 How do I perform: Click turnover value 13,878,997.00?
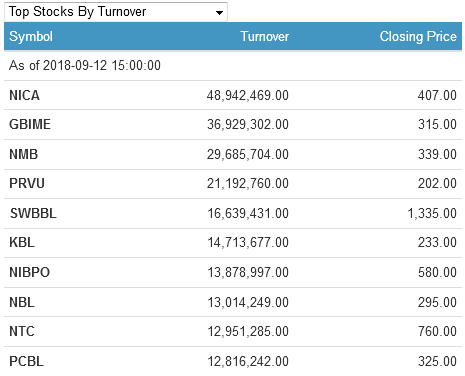pyautogui.click(x=248, y=272)
